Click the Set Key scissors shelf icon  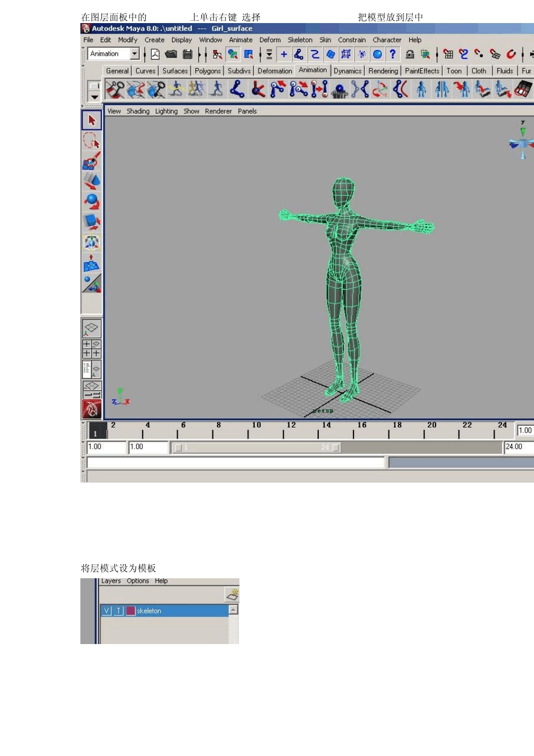(x=115, y=89)
